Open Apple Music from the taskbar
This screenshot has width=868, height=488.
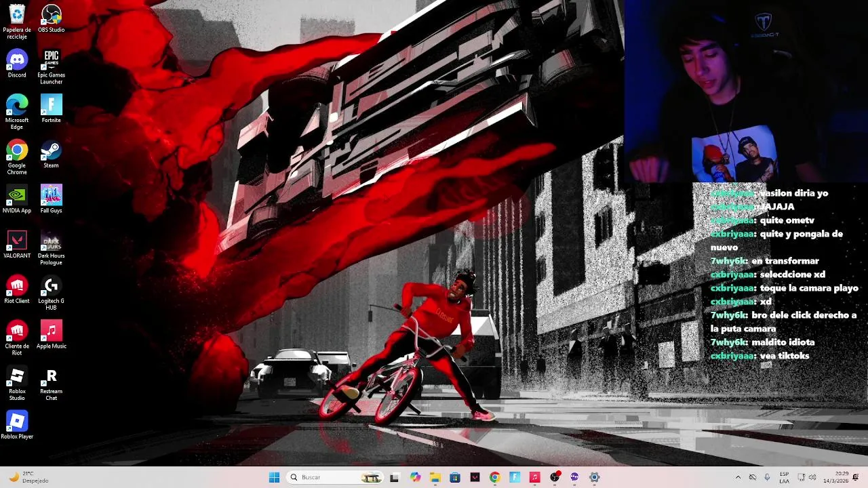click(534, 477)
